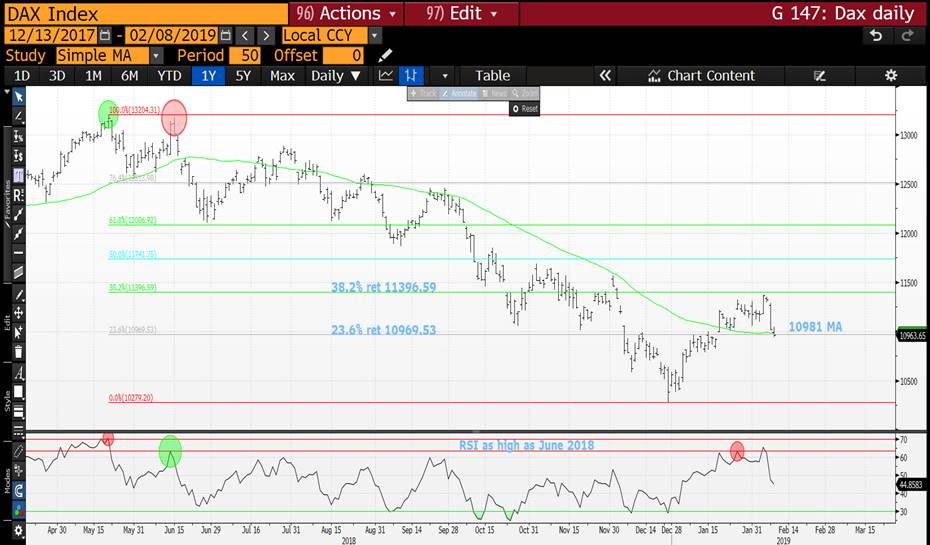
Task: Click the end date field 02/08/2019
Action: click(x=171, y=35)
